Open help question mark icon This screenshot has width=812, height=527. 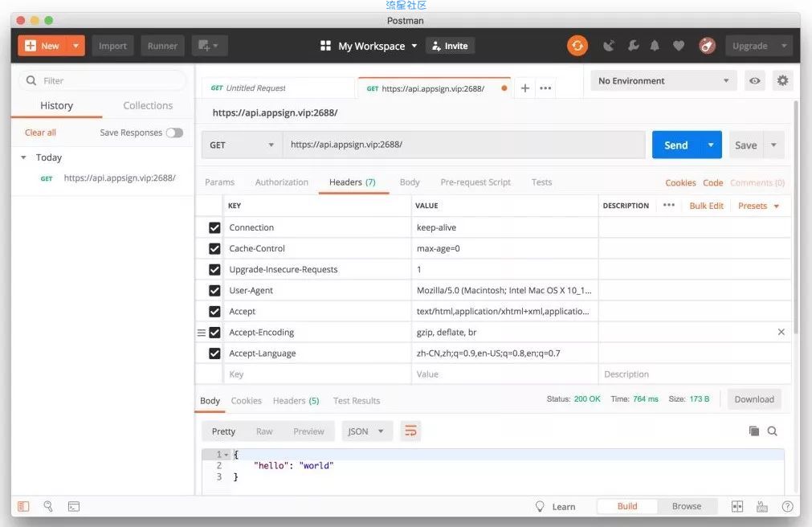coord(787,506)
